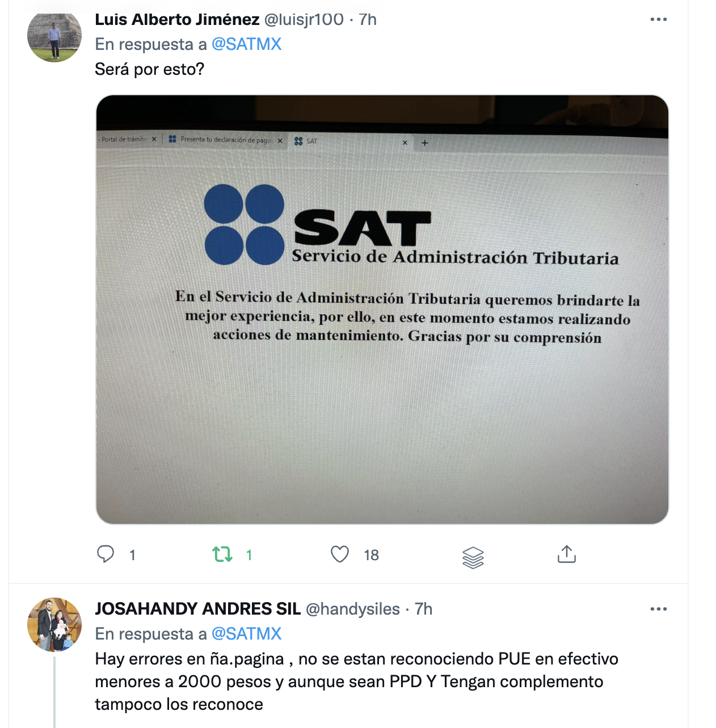Open the @handysiles handle
The image size is (716, 728).
(353, 609)
